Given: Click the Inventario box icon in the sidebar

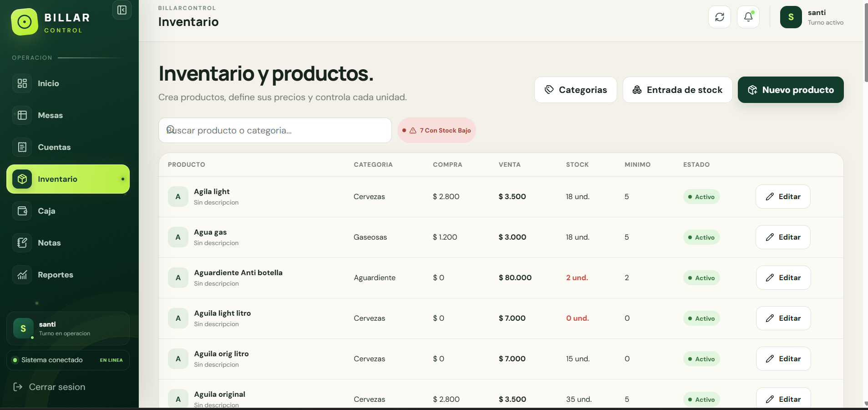Looking at the screenshot, I should click(x=22, y=179).
